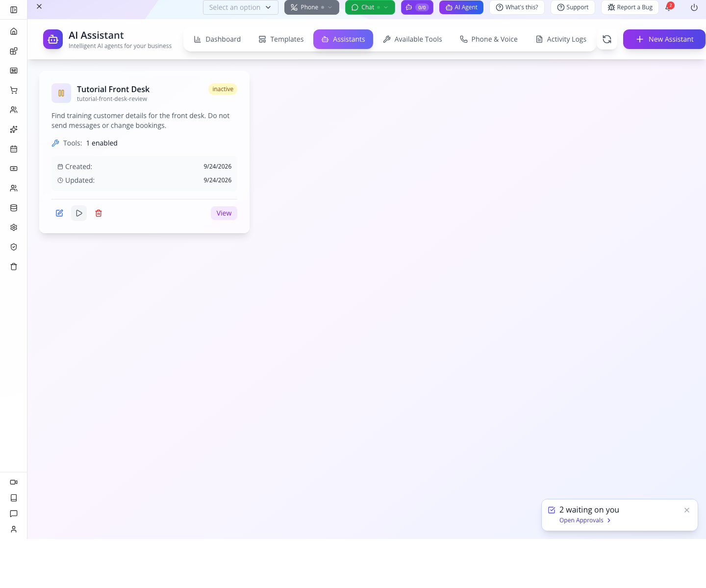Edit the Tutorial Front Desk assistant
Viewport: 706px width, 588px height.
(x=59, y=213)
